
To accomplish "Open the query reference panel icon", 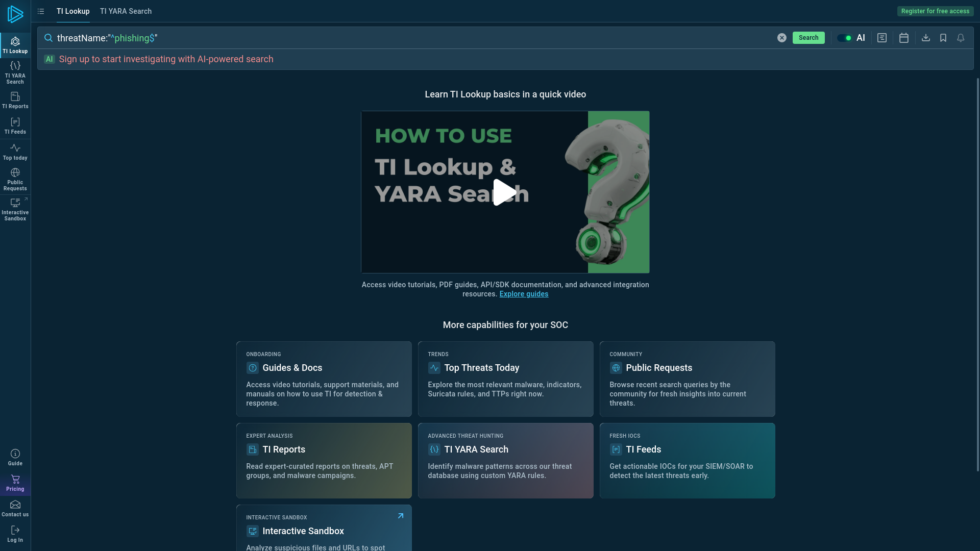I will point(881,38).
